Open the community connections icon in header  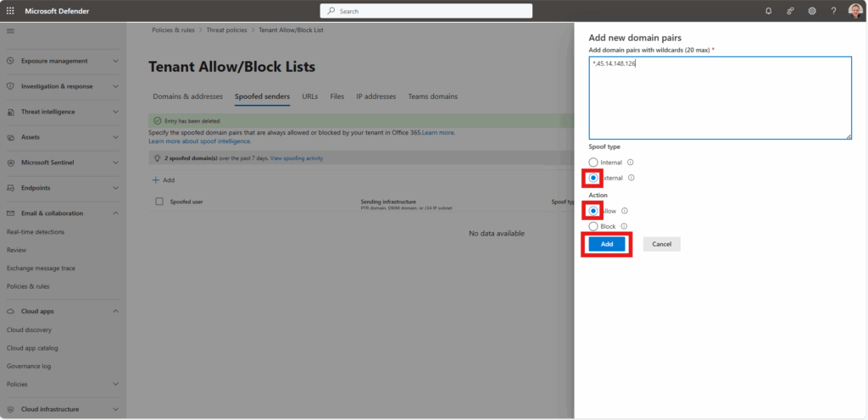point(791,11)
